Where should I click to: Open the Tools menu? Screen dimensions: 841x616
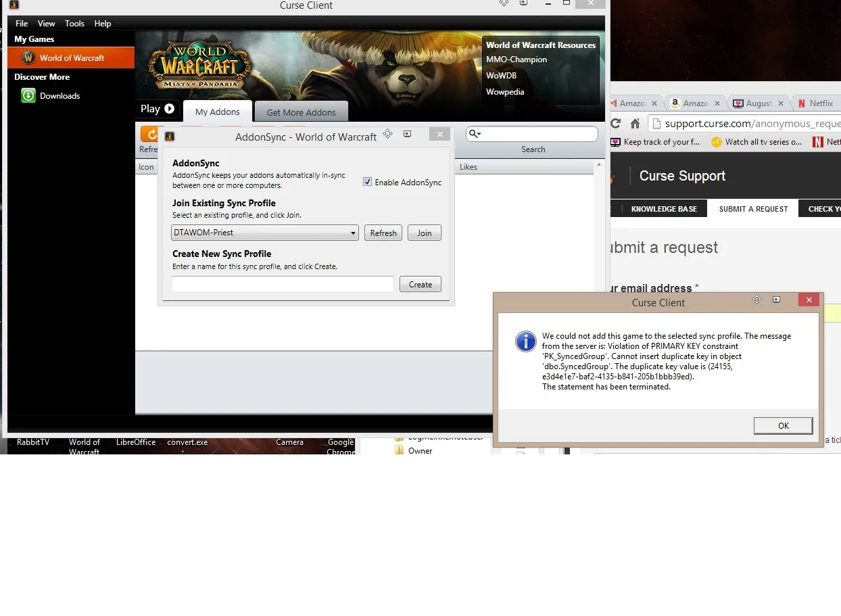point(74,24)
